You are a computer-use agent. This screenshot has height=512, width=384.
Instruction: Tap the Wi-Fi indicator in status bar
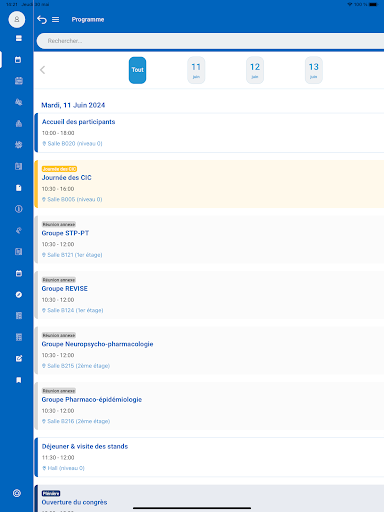coord(350,4)
